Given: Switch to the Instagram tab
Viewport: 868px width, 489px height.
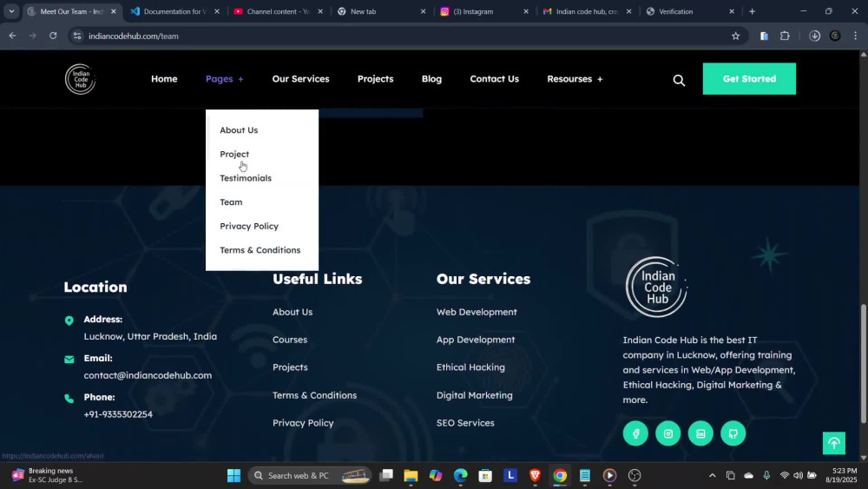Looking at the screenshot, I should coord(483,11).
